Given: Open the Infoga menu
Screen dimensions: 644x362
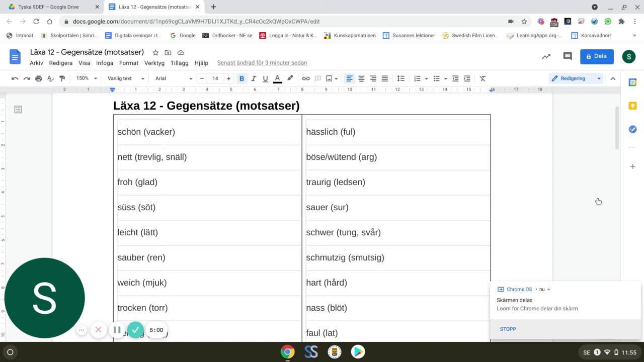Looking at the screenshot, I should tap(105, 63).
